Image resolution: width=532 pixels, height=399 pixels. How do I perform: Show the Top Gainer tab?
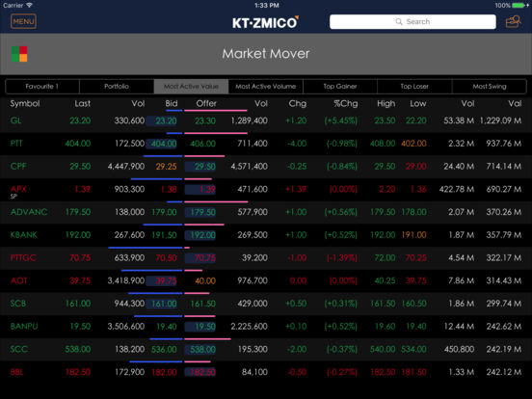pyautogui.click(x=340, y=86)
